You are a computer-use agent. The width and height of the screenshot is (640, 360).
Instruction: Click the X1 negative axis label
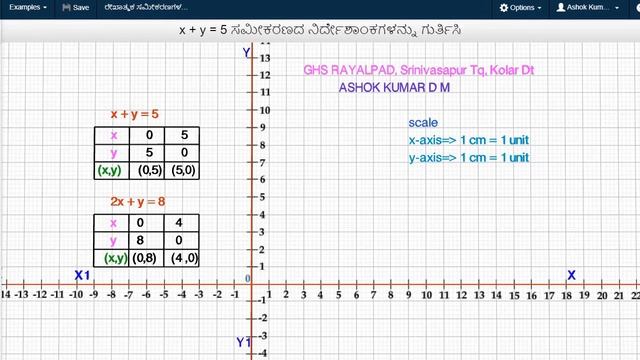pos(82,276)
